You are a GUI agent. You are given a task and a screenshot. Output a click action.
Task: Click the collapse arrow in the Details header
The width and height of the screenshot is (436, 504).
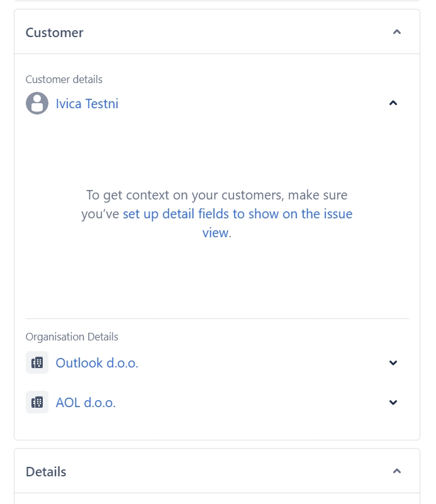point(396,470)
